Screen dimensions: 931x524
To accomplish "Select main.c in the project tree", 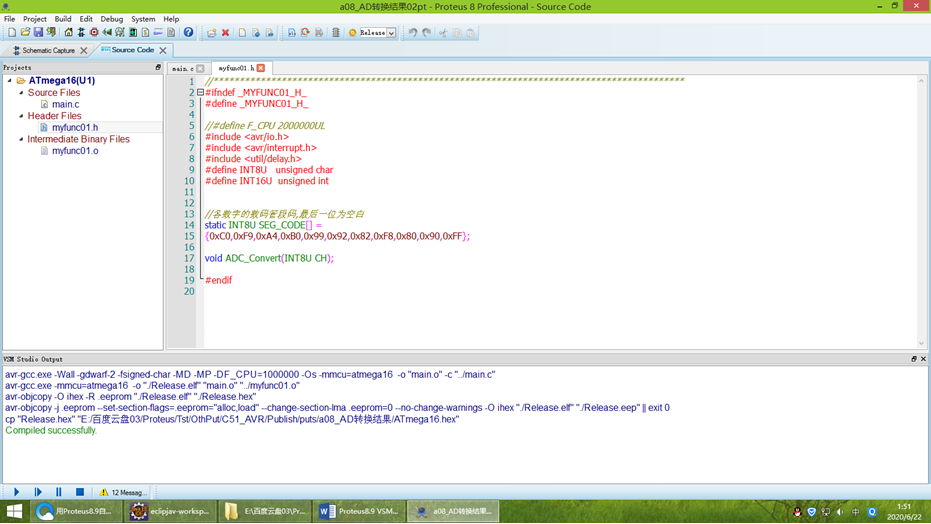I will tap(65, 104).
